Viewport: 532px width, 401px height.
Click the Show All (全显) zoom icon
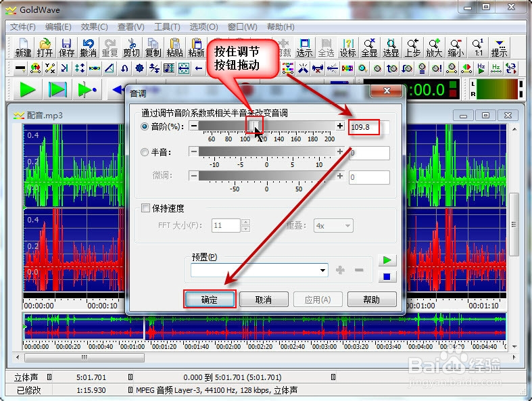click(x=370, y=47)
